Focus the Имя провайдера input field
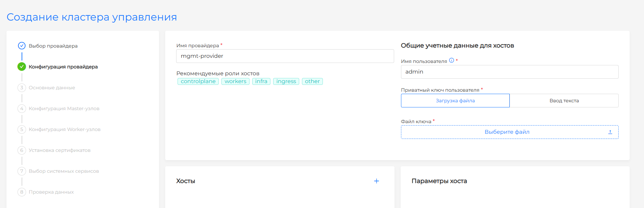Image resolution: width=644 pixels, height=208 pixels. [285, 56]
